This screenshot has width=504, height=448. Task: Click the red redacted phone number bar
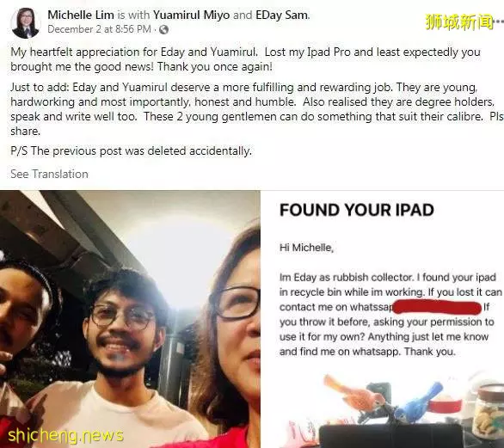tap(437, 307)
